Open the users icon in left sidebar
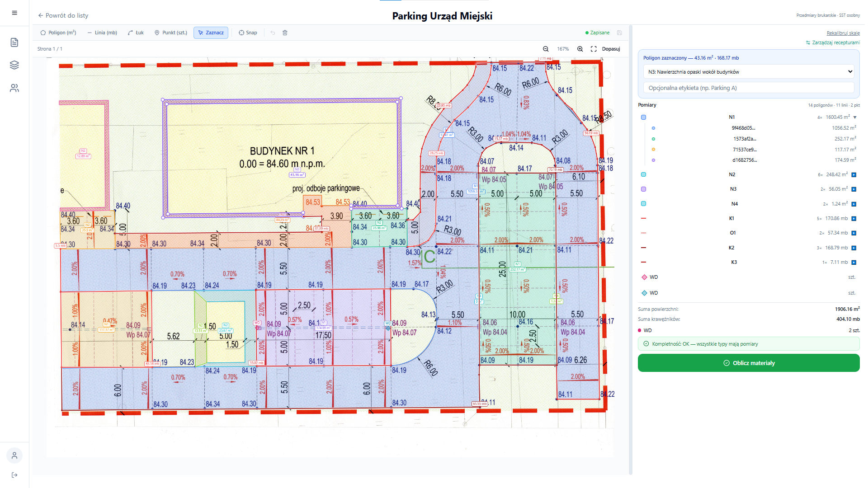The image size is (868, 488). click(x=14, y=88)
